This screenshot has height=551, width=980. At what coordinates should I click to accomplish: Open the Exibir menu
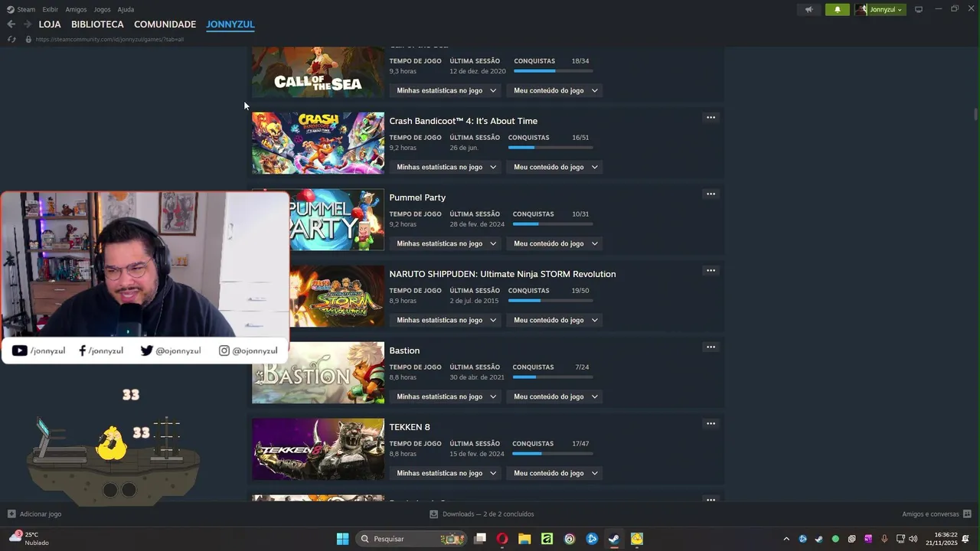coord(50,9)
